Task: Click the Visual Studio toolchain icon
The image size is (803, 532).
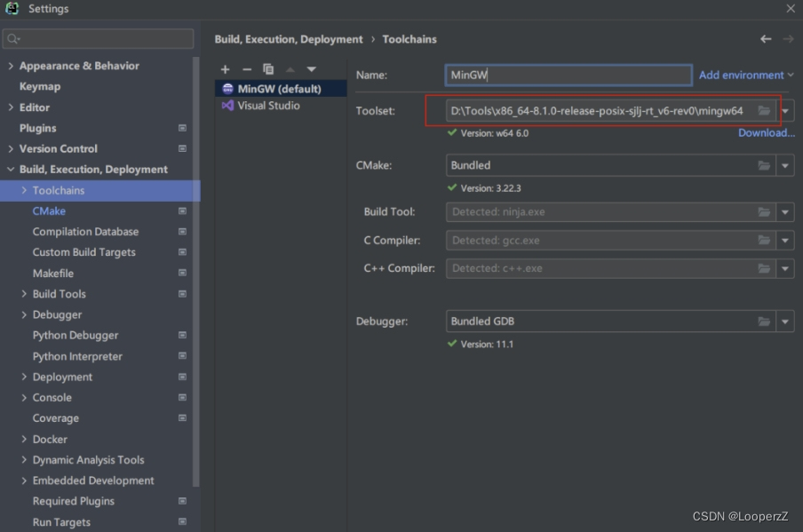Action: click(x=227, y=106)
